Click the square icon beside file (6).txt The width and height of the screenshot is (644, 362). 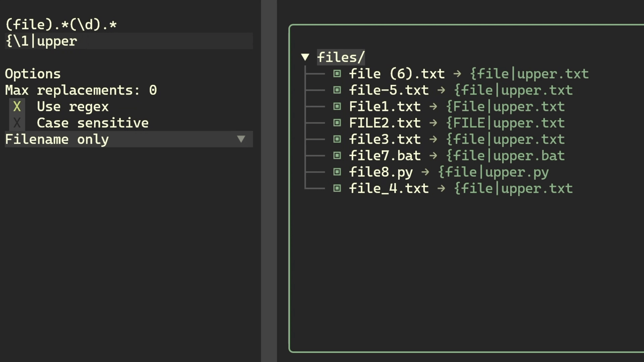click(337, 74)
